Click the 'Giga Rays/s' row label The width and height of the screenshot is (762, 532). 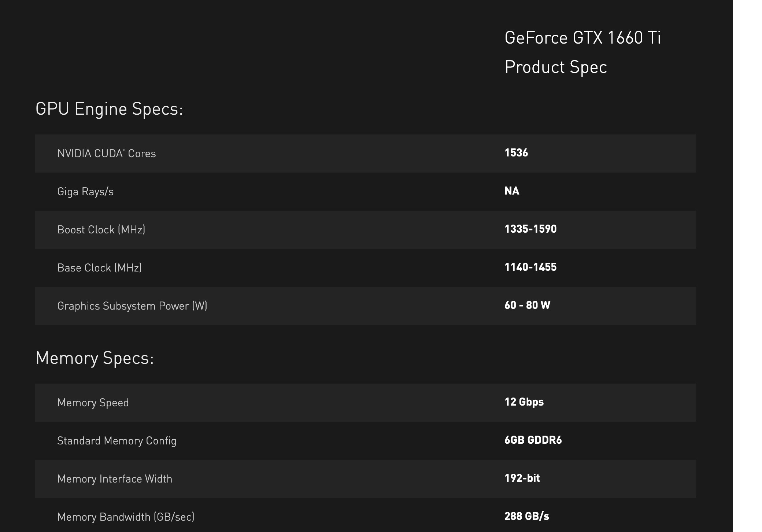pyautogui.click(x=85, y=192)
